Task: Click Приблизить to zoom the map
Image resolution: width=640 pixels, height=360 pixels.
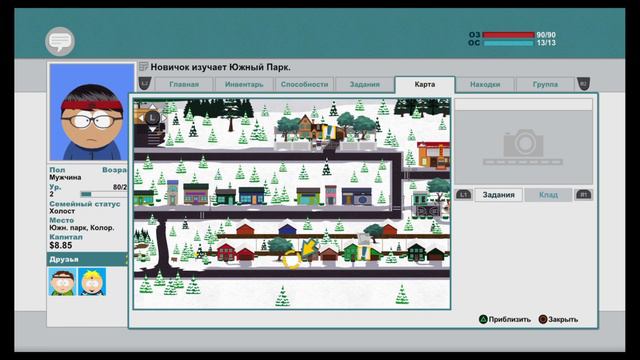Action: [x=510, y=319]
